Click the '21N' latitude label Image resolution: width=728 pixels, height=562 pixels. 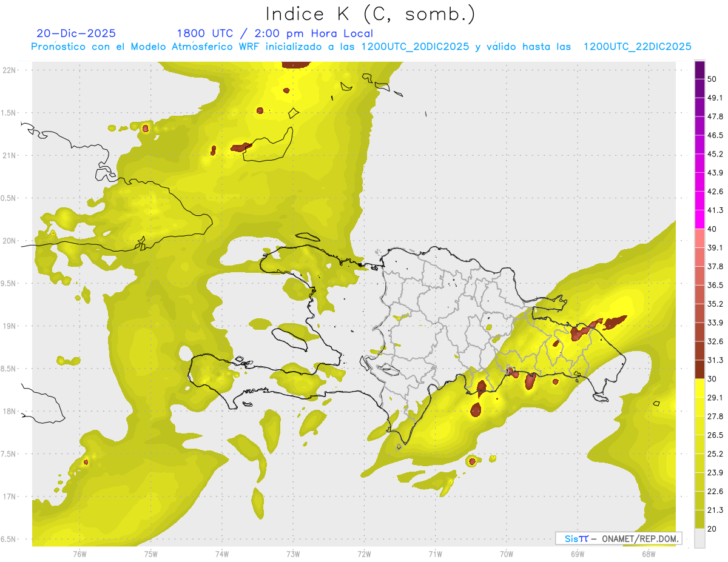coord(9,155)
